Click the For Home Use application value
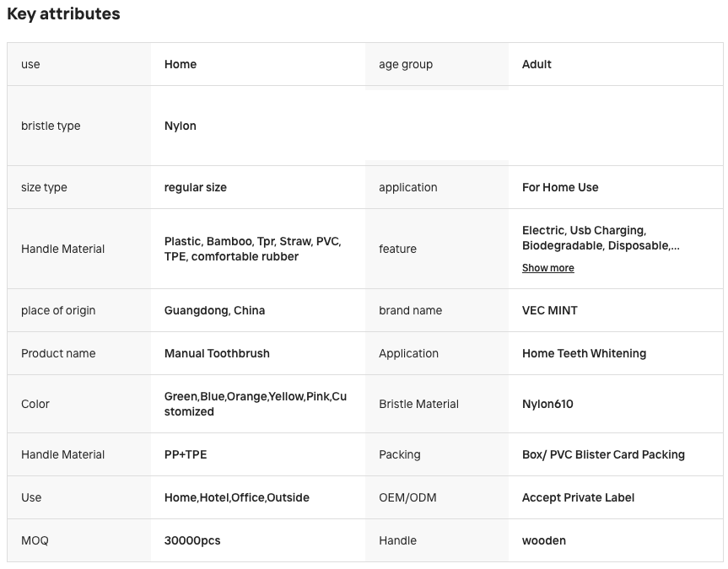 560,187
